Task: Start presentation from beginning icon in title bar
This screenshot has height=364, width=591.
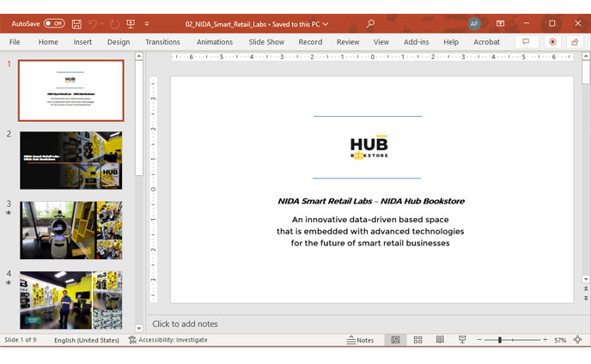Action: point(131,24)
